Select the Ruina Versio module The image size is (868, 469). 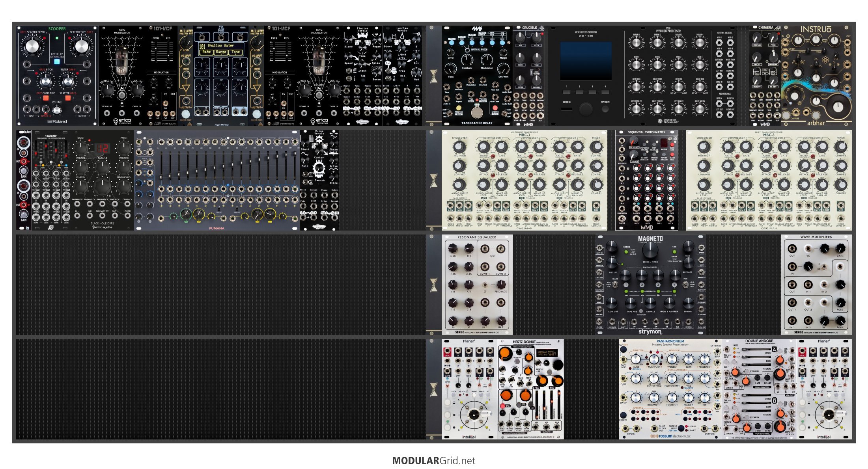point(319,181)
